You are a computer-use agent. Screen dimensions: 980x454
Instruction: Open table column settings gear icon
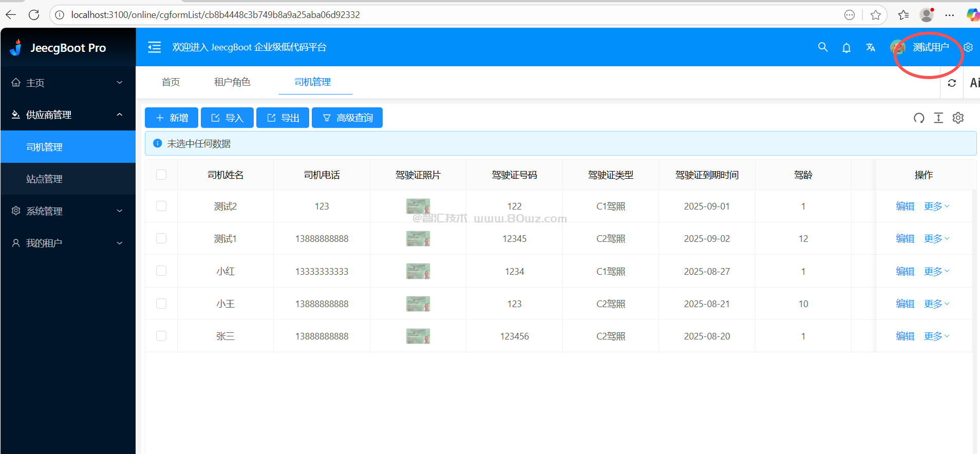958,118
